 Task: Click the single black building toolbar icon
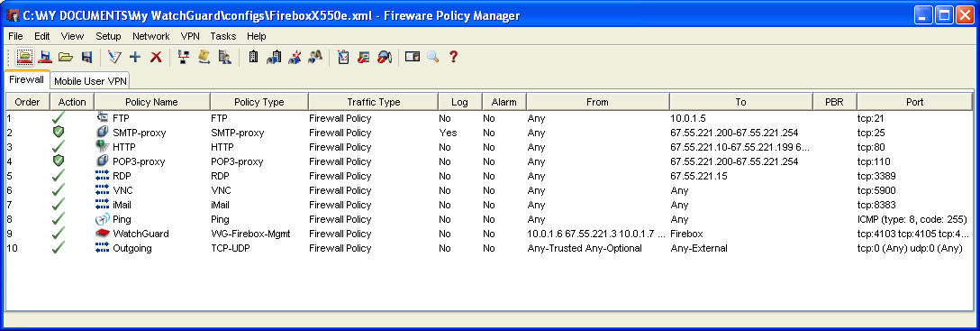pyautogui.click(x=252, y=57)
